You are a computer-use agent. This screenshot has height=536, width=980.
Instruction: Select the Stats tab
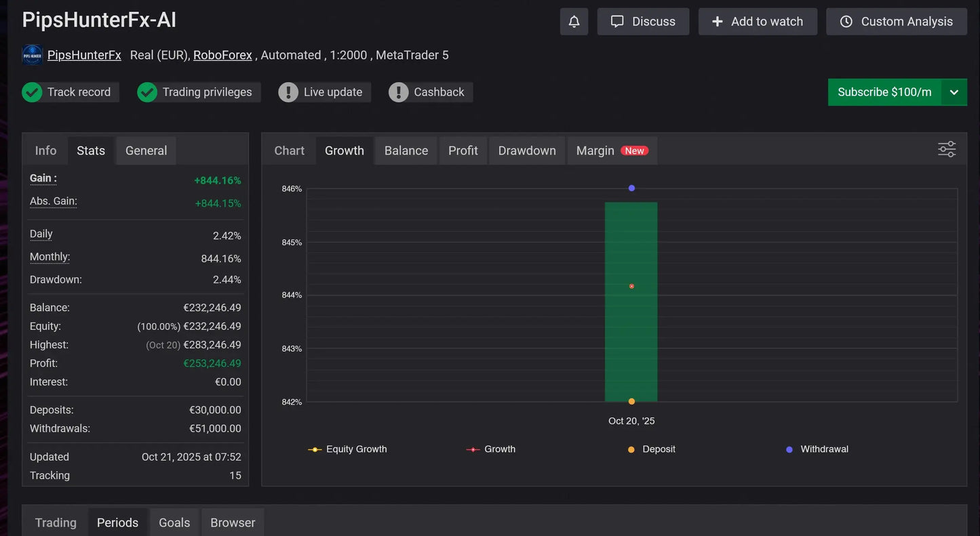click(91, 150)
